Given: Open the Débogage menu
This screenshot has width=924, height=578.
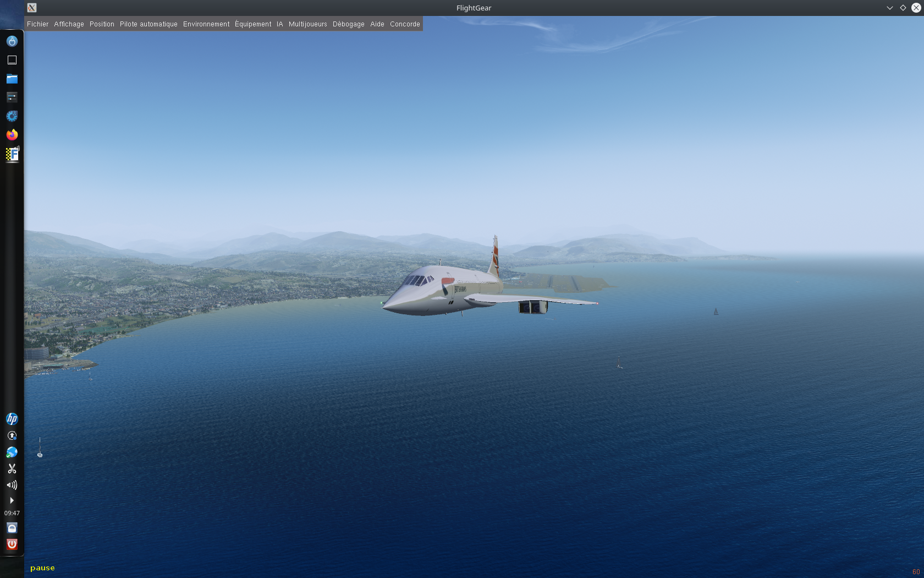Looking at the screenshot, I should pos(349,24).
